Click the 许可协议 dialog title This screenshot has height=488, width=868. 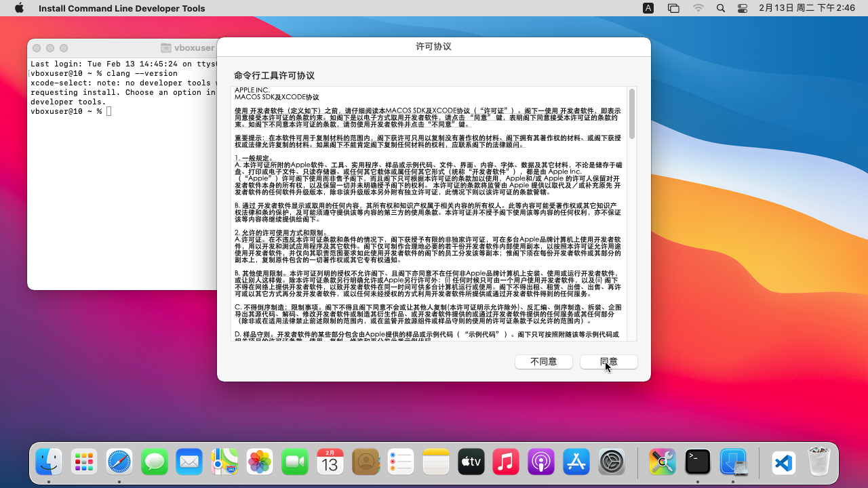tap(433, 47)
